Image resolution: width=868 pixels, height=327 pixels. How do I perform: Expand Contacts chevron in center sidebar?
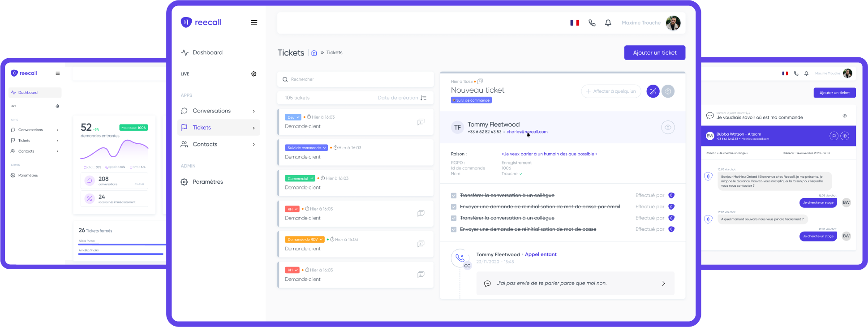click(254, 145)
